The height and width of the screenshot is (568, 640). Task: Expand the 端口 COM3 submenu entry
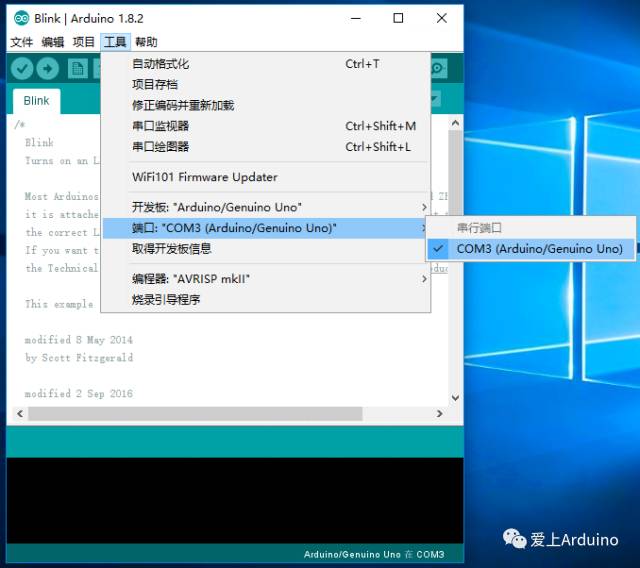pos(266,228)
